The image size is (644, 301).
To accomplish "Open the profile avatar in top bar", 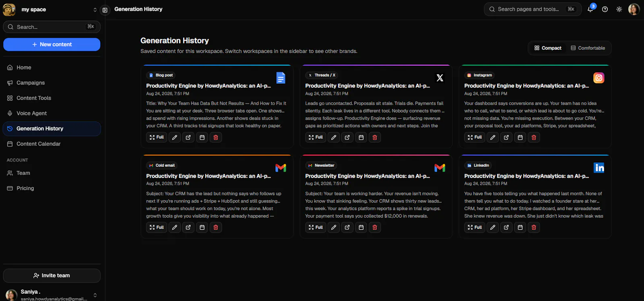I will coord(634,9).
